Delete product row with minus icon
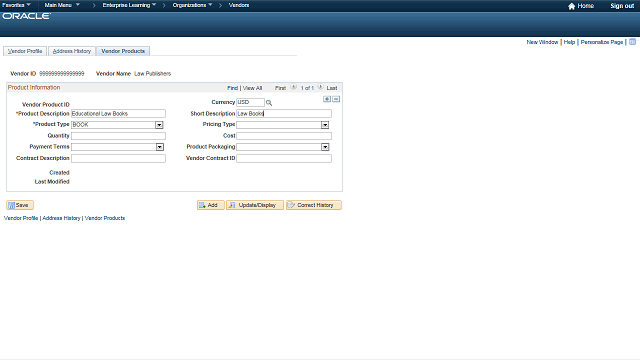Viewport: 640px width, 360px height. [336, 99]
